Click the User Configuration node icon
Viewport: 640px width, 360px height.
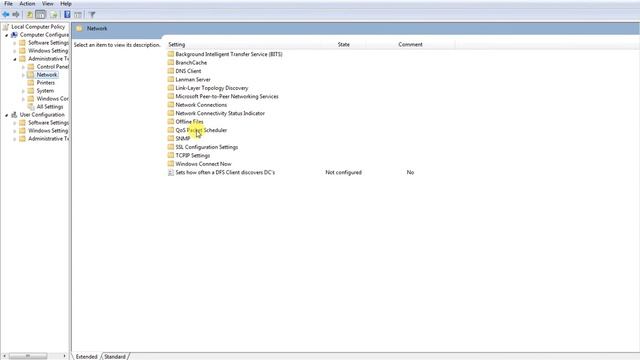pos(14,115)
